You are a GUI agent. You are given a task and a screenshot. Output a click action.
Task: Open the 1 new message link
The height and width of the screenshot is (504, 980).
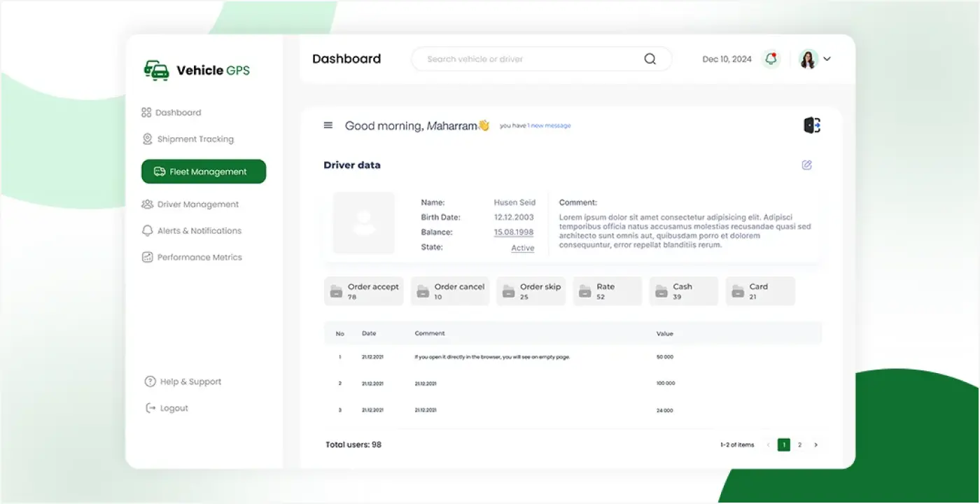click(549, 125)
